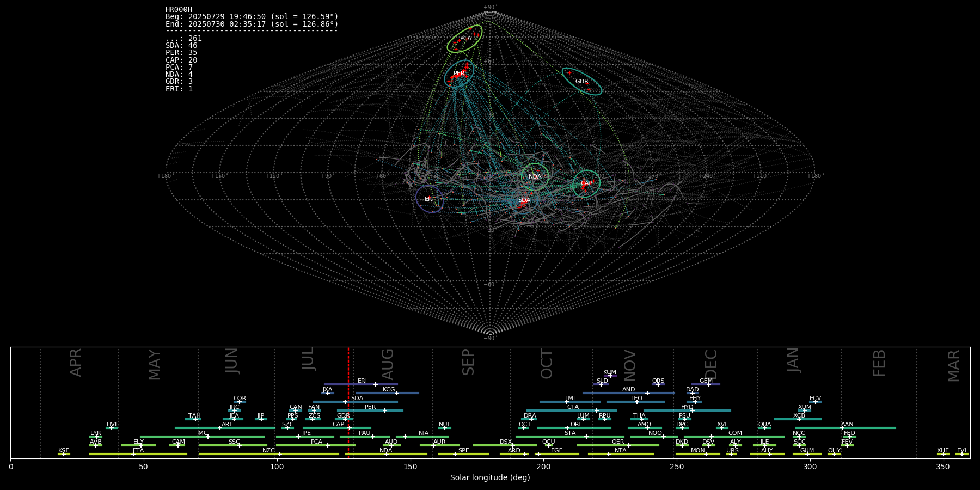Select the GDR radiant ellipse label
The width and height of the screenshot is (980, 490).
(x=582, y=82)
